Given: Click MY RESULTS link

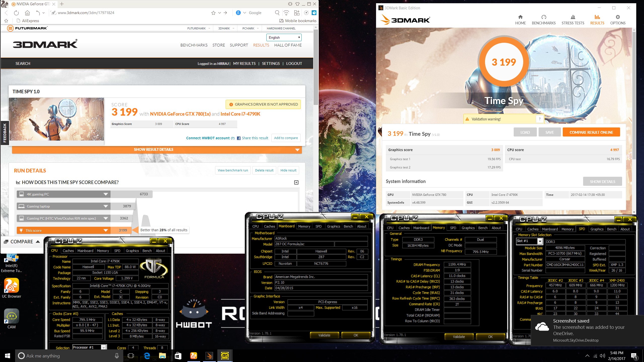Looking at the screenshot, I should pyautogui.click(x=244, y=63).
